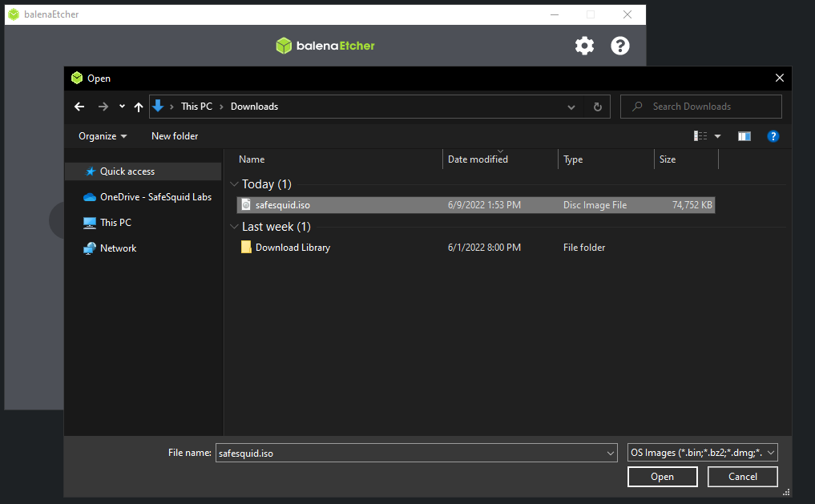The image size is (815, 504).
Task: Collapse the Today group
Action: (x=235, y=184)
